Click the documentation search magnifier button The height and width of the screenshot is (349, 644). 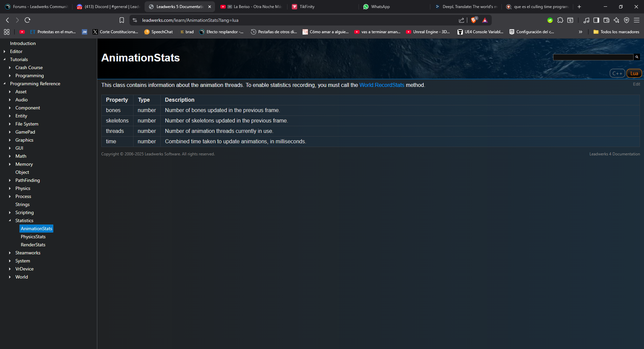[637, 57]
